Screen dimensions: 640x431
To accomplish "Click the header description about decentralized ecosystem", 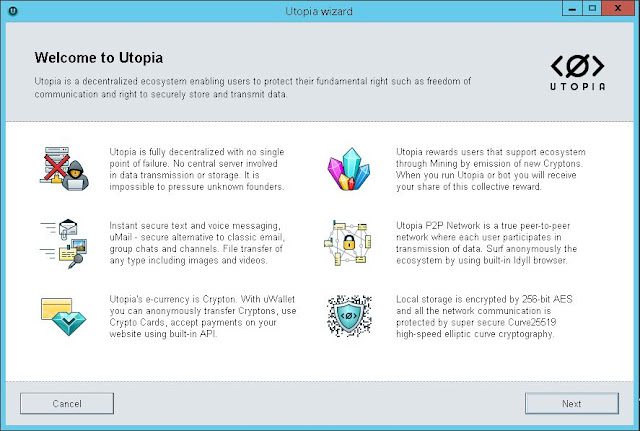I will (x=253, y=87).
